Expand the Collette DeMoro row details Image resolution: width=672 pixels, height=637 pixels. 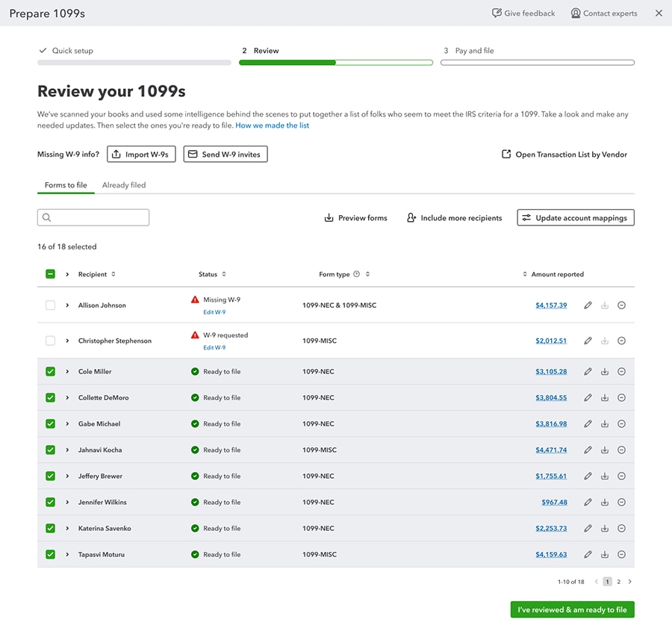coord(67,398)
